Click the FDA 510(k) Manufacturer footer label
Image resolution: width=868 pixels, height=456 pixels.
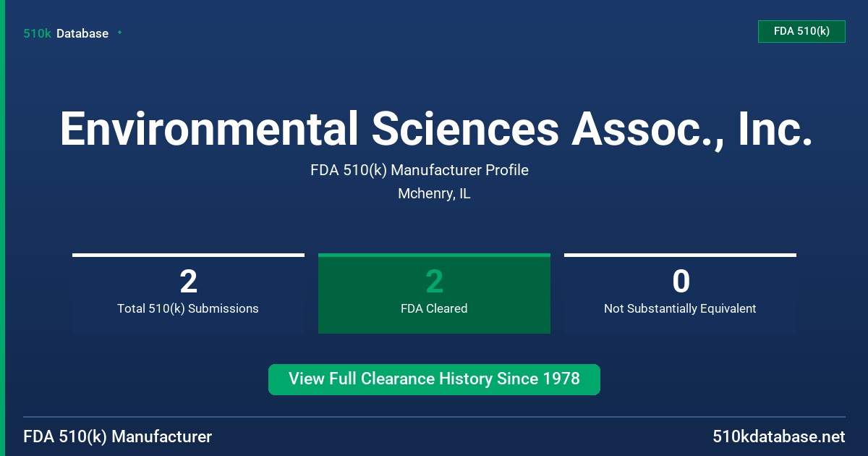pyautogui.click(x=118, y=436)
